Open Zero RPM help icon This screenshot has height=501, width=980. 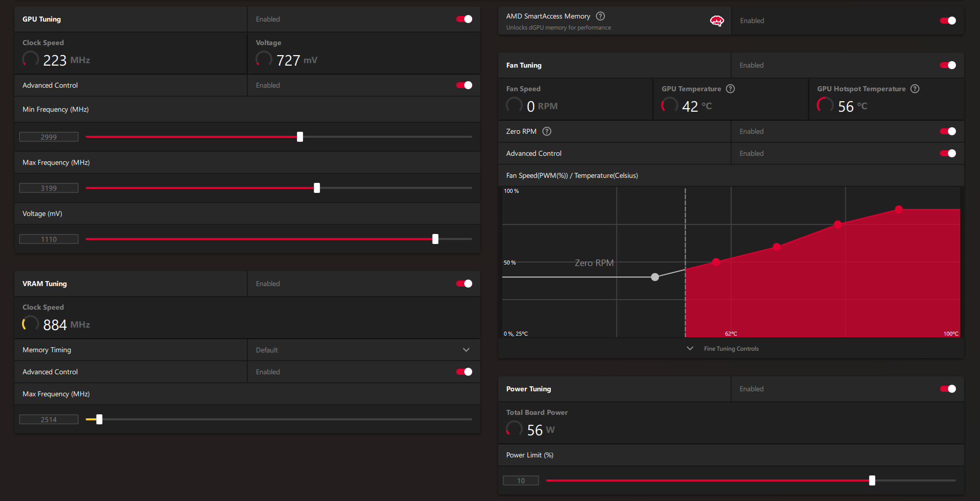[x=547, y=131]
